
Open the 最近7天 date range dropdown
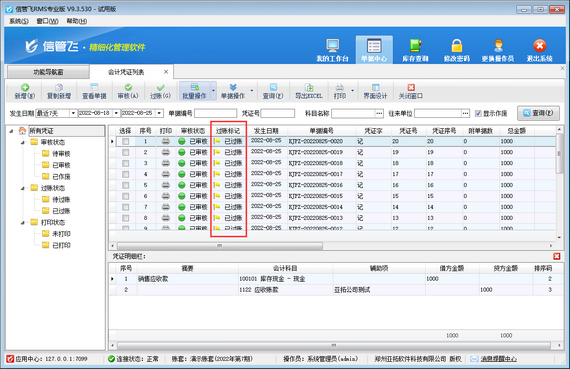[73, 113]
